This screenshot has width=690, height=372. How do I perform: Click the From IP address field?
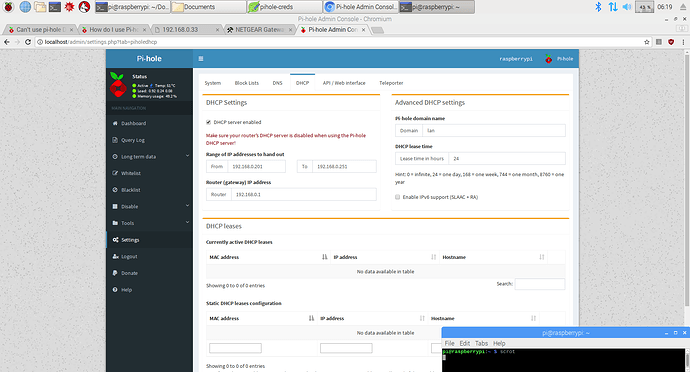[x=257, y=166]
